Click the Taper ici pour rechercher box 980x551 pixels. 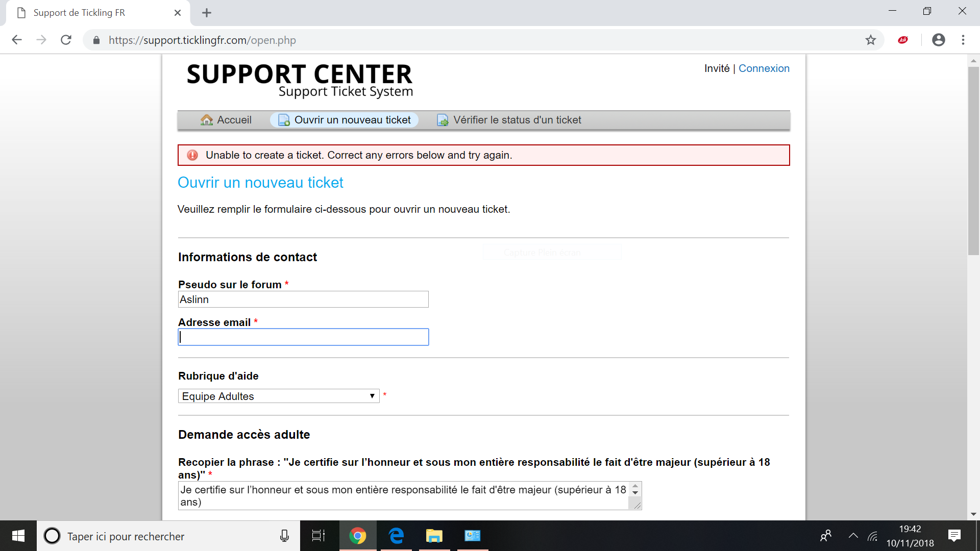pyautogui.click(x=168, y=536)
